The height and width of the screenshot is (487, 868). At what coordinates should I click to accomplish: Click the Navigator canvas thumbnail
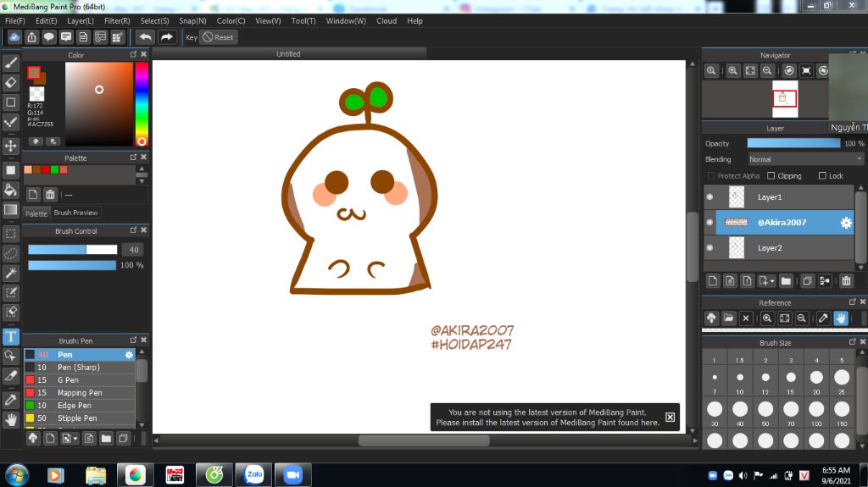[x=785, y=99]
